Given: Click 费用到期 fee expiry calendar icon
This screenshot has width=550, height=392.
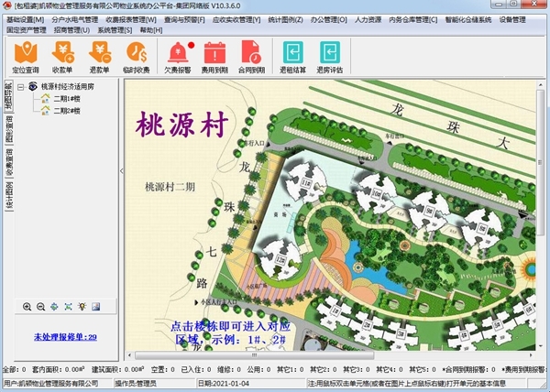Looking at the screenshot, I should [x=214, y=57].
